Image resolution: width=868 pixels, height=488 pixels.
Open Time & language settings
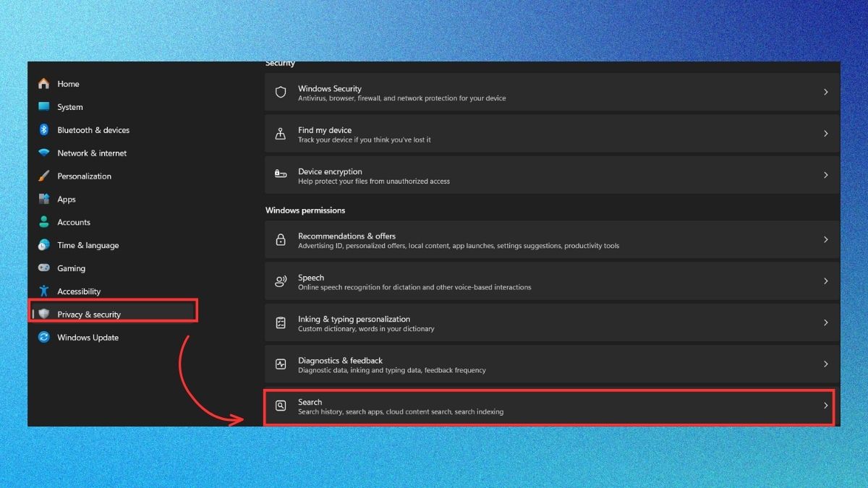click(x=114, y=245)
